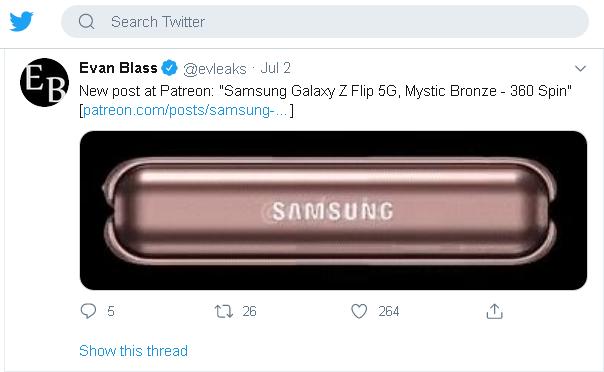Click the tweet text about Mystic Bronze 360 Spin
The image size is (604, 372).
pos(325,91)
